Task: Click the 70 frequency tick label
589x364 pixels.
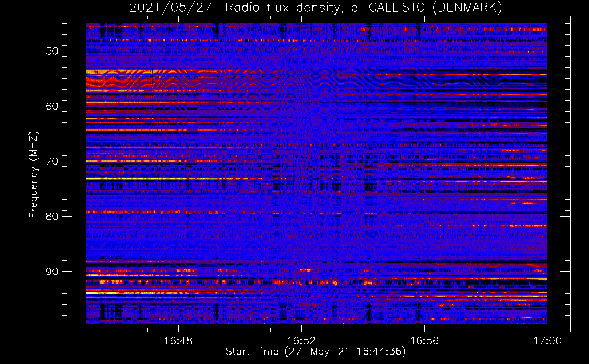Action: (52, 161)
